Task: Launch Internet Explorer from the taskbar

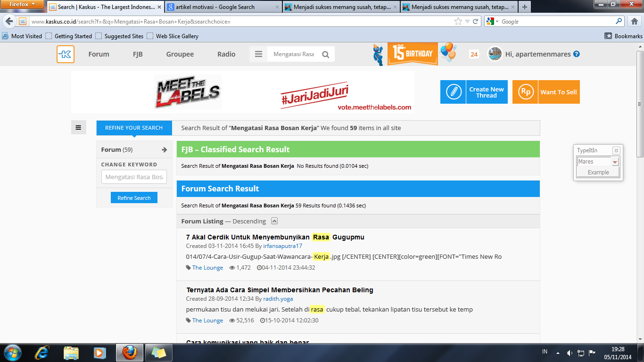Action: pos(42,353)
